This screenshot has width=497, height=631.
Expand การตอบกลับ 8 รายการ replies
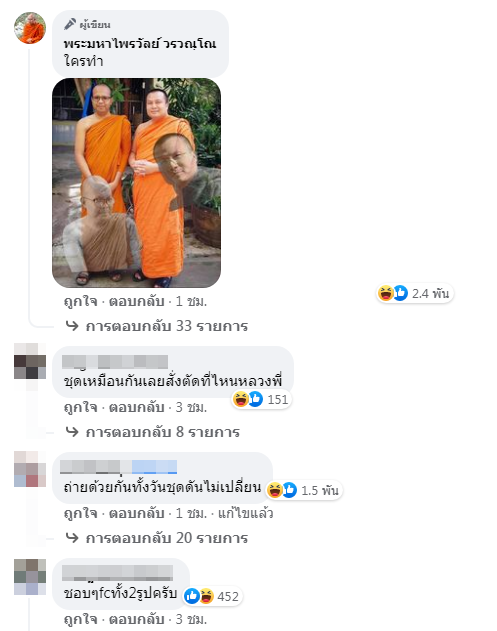coord(153,432)
